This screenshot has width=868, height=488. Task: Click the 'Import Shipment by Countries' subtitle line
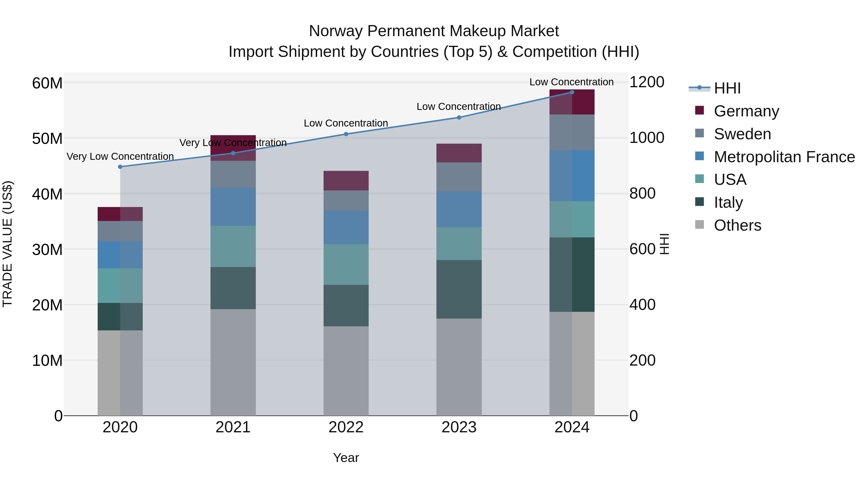[434, 52]
